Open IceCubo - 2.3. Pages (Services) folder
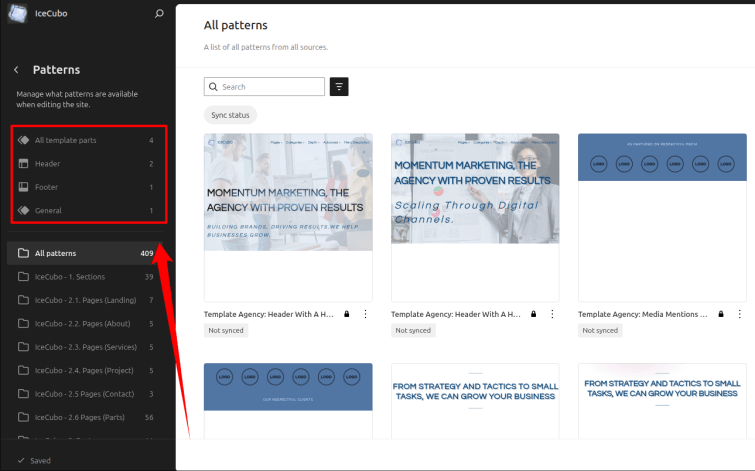Image resolution: width=755 pixels, height=471 pixels. point(85,347)
